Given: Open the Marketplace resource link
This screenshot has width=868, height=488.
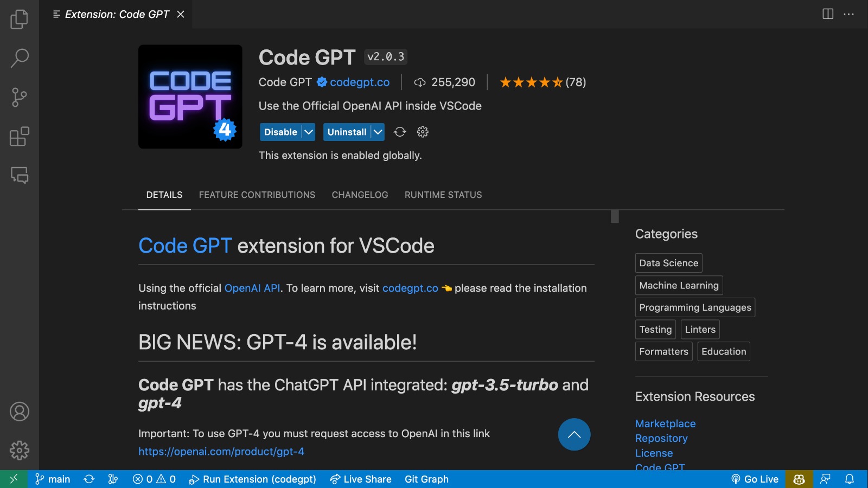Looking at the screenshot, I should click(x=665, y=423).
